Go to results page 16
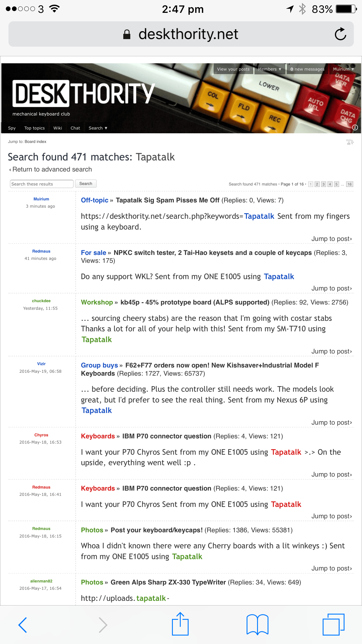Screen dimensions: 362x644 349,184
